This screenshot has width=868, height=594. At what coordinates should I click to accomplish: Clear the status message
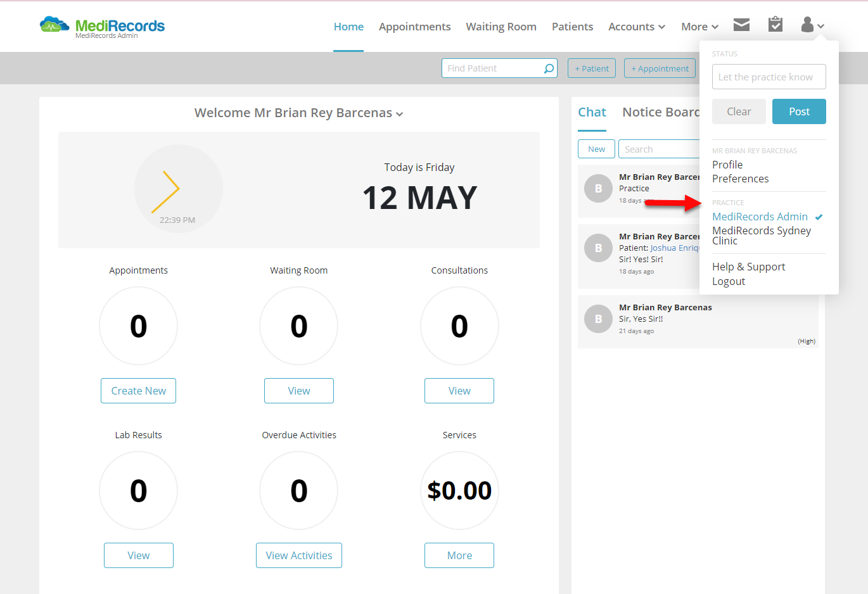[x=739, y=111]
